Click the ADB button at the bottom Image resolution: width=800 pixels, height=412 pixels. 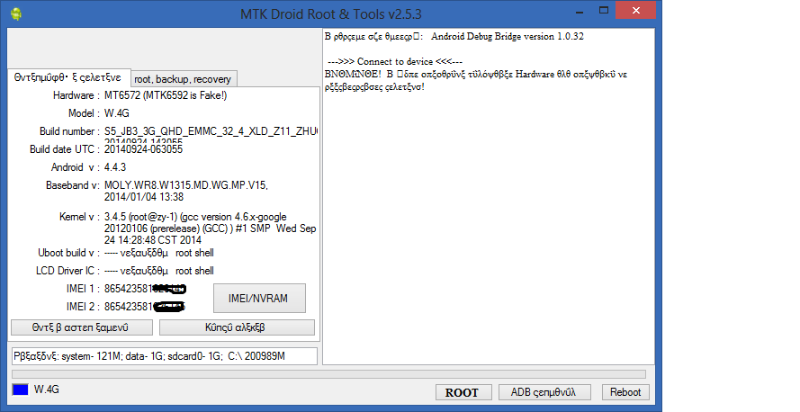pos(543,392)
